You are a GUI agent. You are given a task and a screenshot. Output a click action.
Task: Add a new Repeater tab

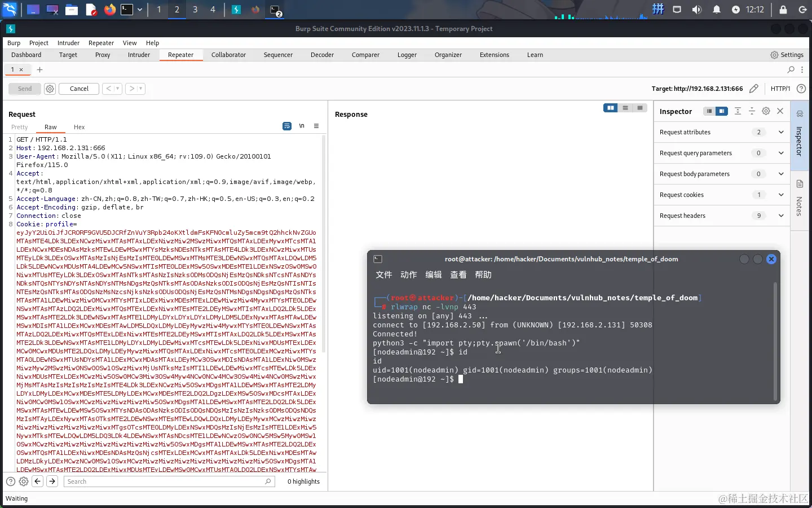pyautogui.click(x=39, y=69)
